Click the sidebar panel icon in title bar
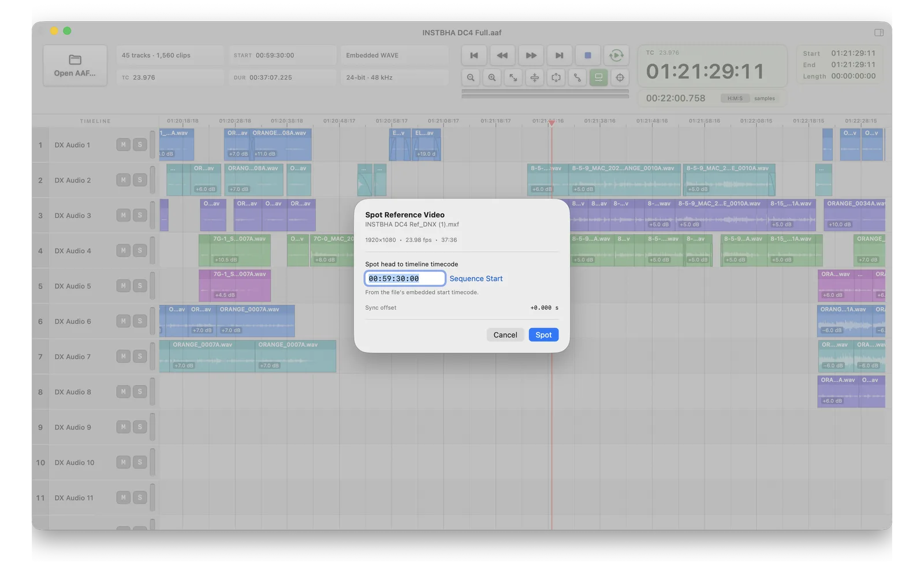The width and height of the screenshot is (924, 572). 879,33
